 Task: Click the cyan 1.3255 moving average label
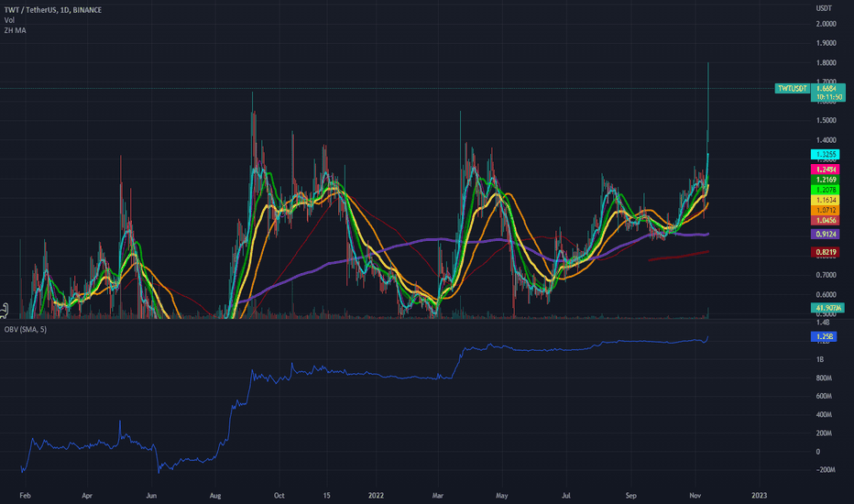[825, 155]
